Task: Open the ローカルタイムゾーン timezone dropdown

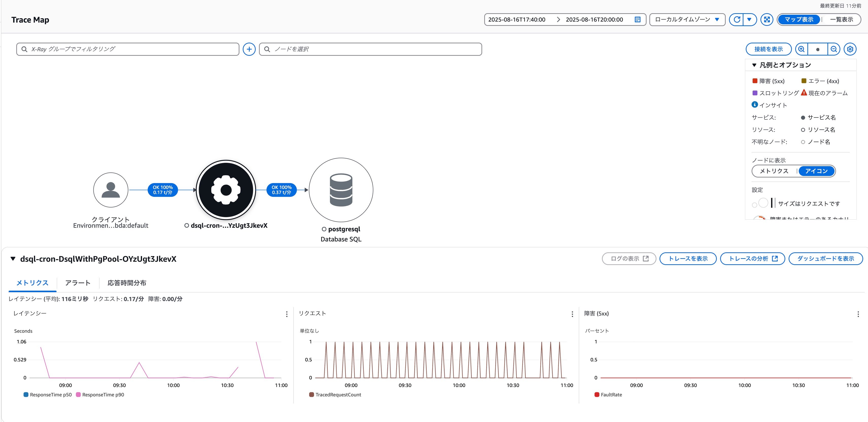Action: pyautogui.click(x=687, y=20)
